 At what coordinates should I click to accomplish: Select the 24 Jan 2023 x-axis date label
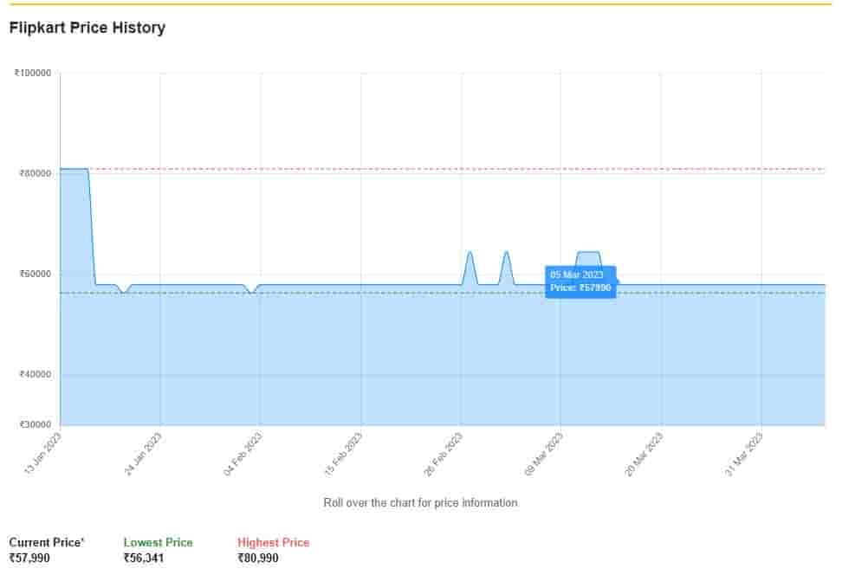tap(144, 453)
